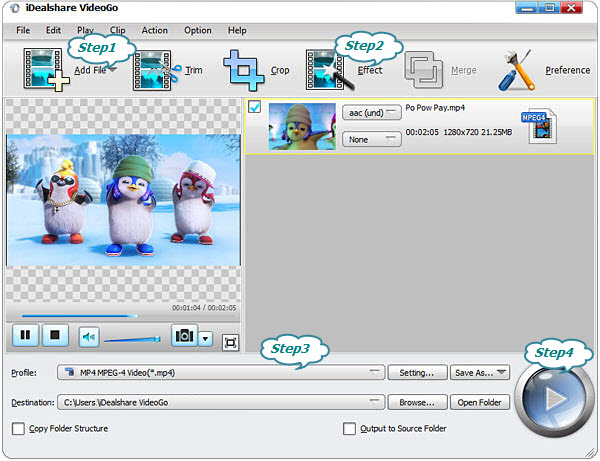Adjust the volume slider
This screenshot has height=461, width=600.
click(132, 339)
